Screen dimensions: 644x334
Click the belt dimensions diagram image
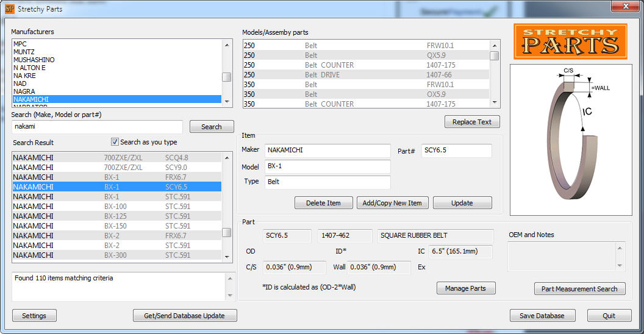pos(571,140)
